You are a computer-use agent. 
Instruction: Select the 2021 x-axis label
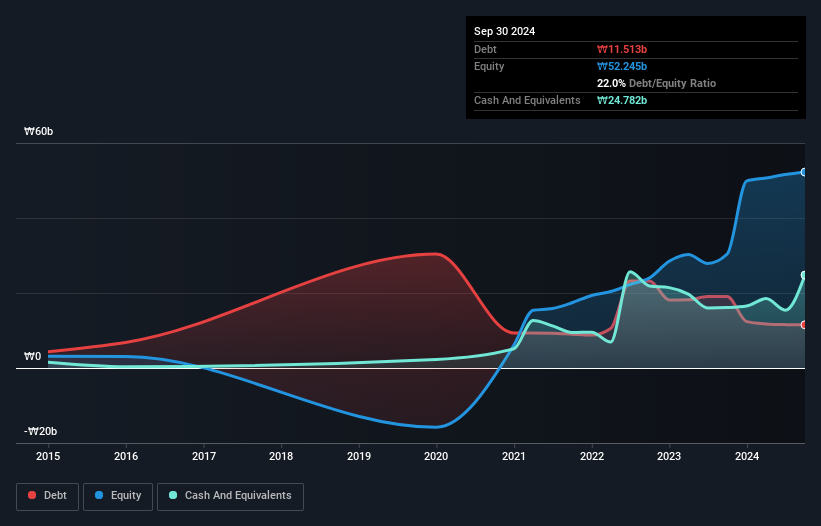514,456
